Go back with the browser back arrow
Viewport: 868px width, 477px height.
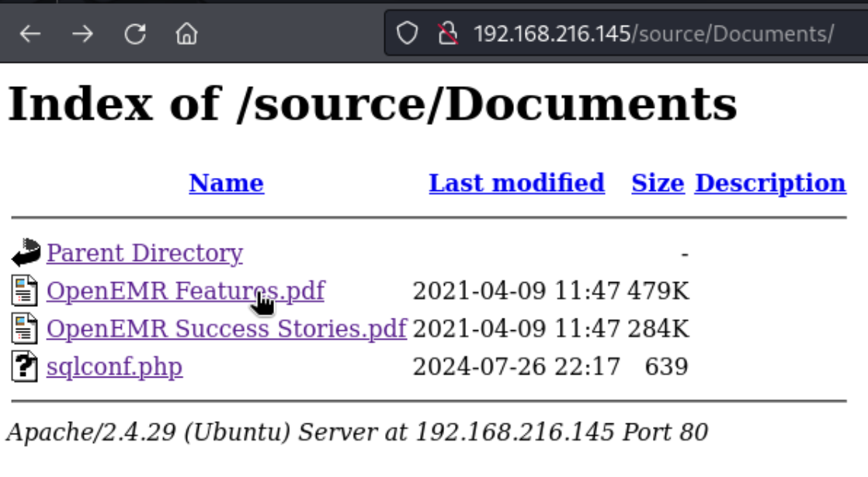tap(30, 34)
